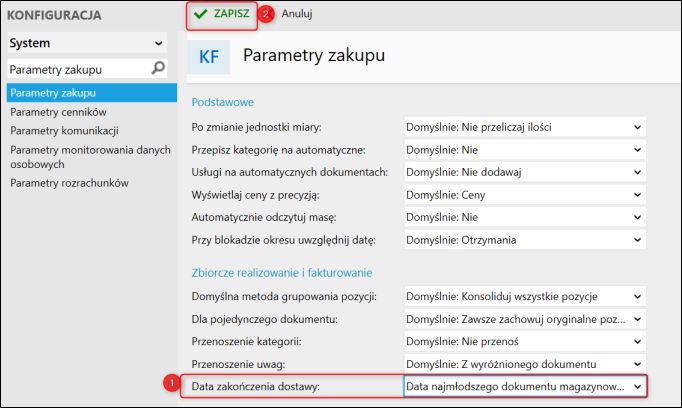Open 'Przy blokadzie okresu uwzględnij datę' dropdown
The image size is (682, 408).
[x=525, y=240]
